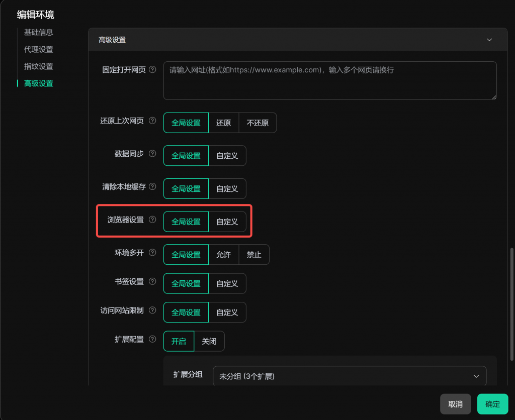Collapse the 高级设置 section chevron
Screen dimensions: 515x420
click(x=489, y=40)
